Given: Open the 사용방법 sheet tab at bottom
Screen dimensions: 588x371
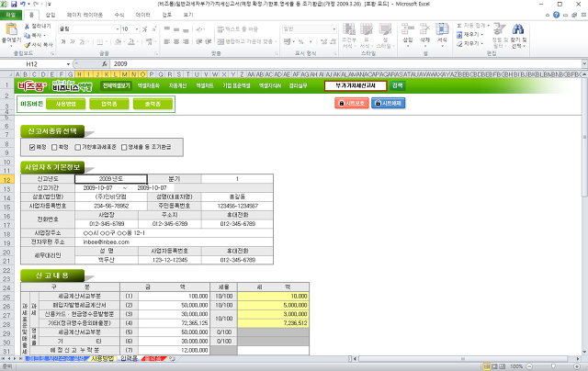Looking at the screenshot, I should (x=102, y=359).
